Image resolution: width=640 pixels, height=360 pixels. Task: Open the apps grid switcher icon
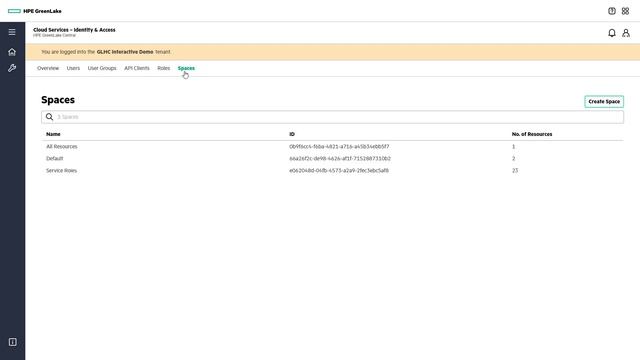[x=625, y=11]
